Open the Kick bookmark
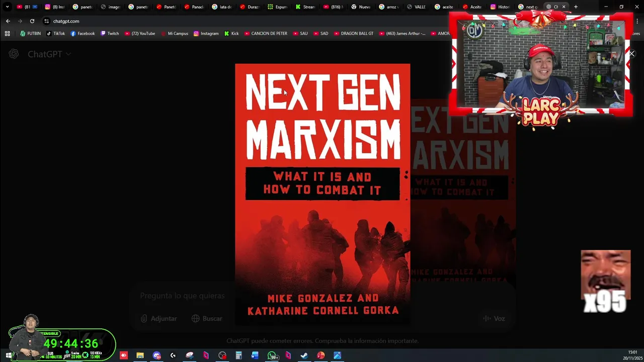 [231, 33]
